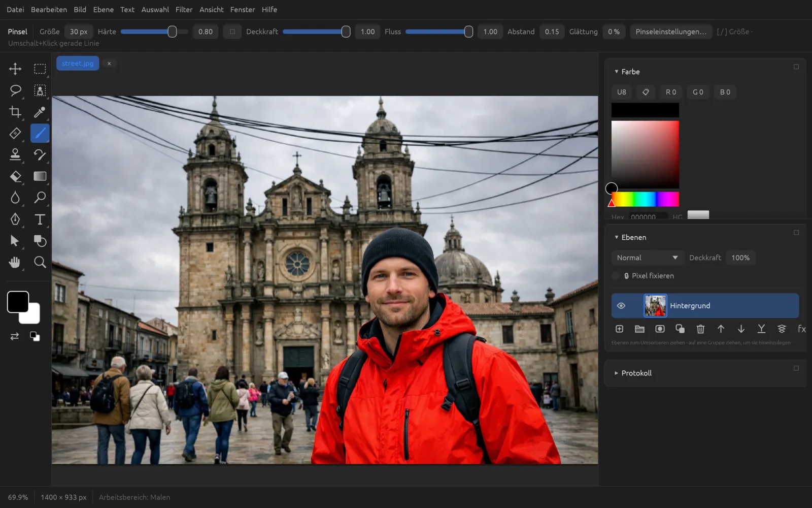
Task: Collapse the Ebenen panel
Action: tap(617, 237)
